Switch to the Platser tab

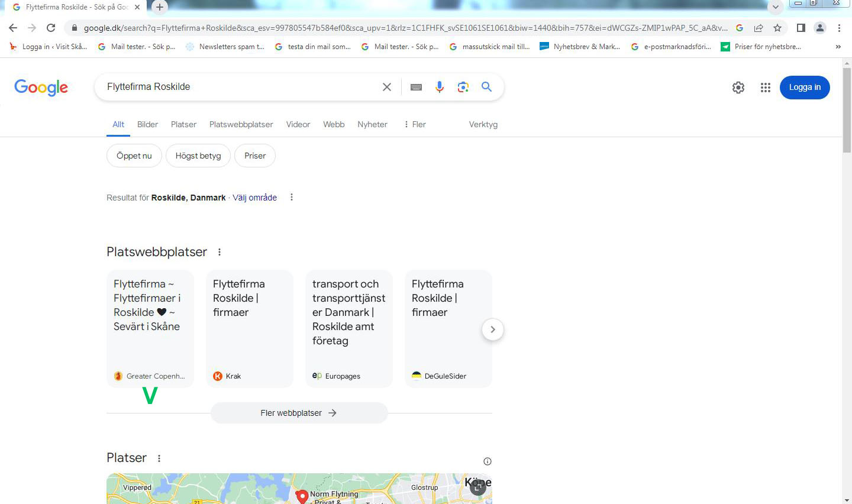(x=183, y=124)
